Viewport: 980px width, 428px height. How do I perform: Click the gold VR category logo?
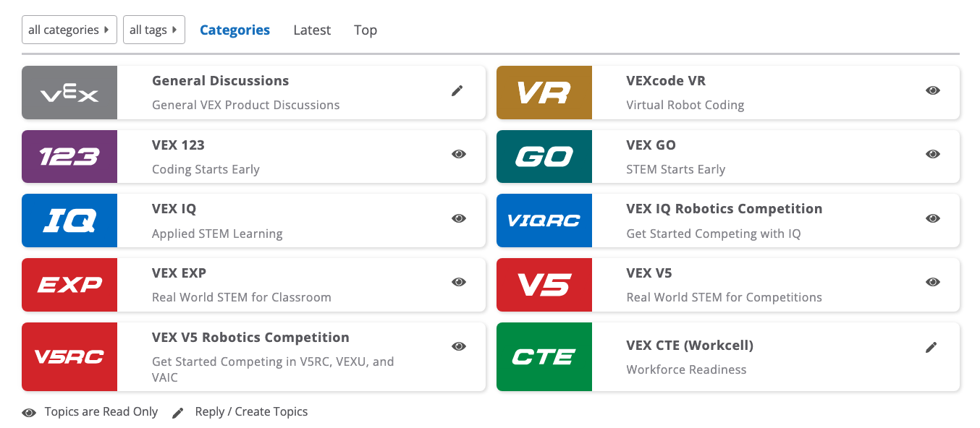click(544, 93)
